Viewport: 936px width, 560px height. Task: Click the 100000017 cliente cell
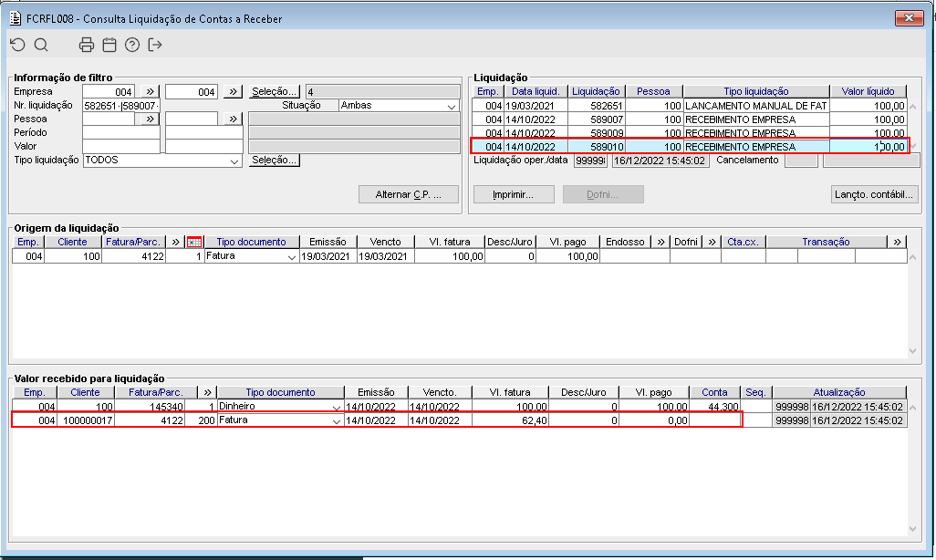(86, 420)
